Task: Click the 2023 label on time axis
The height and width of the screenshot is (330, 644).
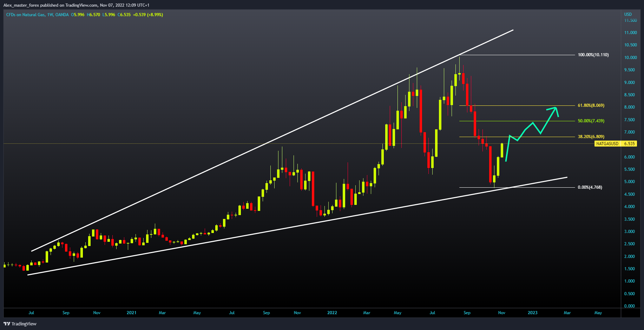Action: (532, 313)
